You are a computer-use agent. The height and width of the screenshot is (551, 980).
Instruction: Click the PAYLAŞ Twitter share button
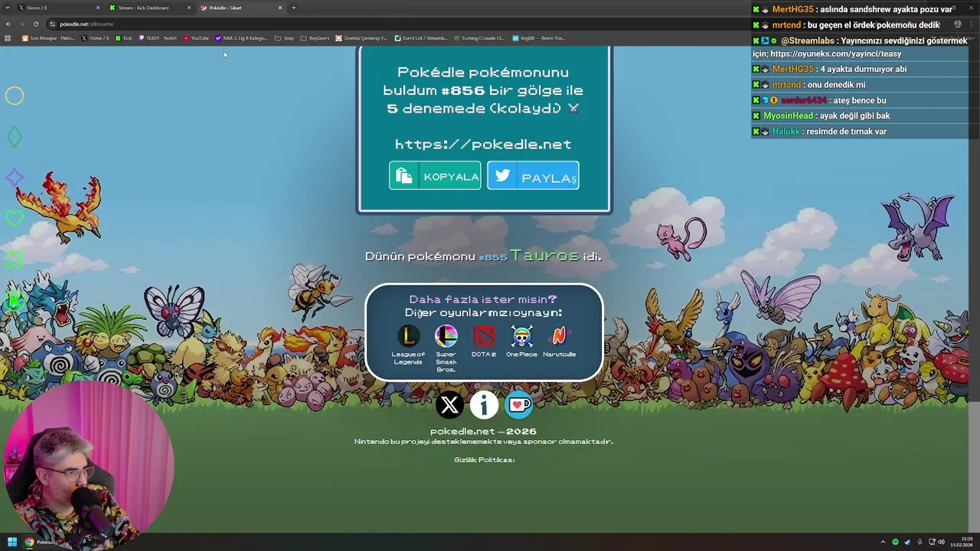[533, 175]
